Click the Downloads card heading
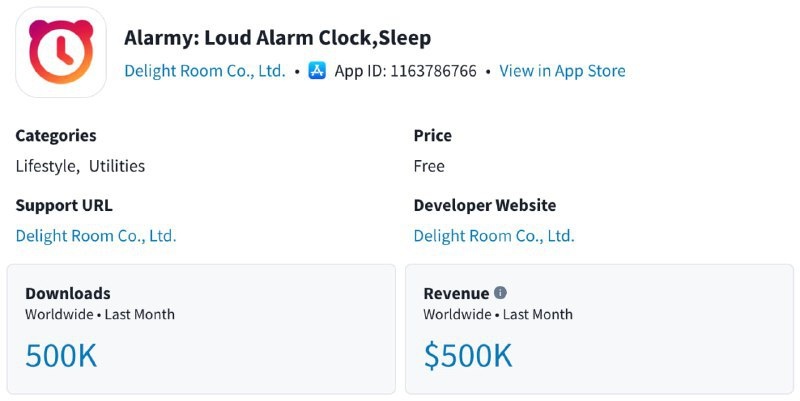 click(x=68, y=293)
